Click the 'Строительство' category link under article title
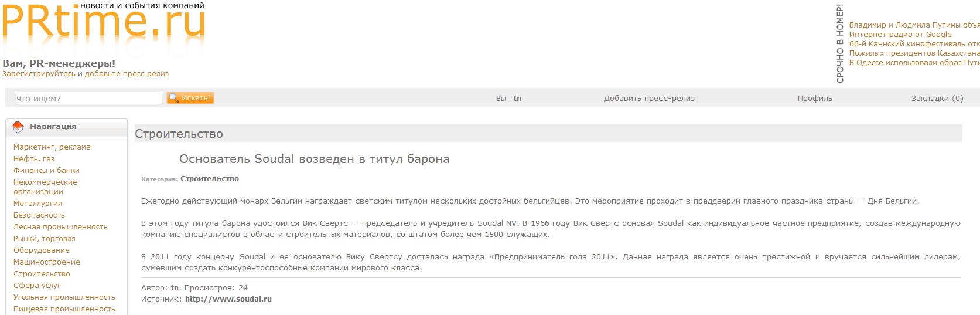Screen dimensions: 980x315 [x=210, y=179]
